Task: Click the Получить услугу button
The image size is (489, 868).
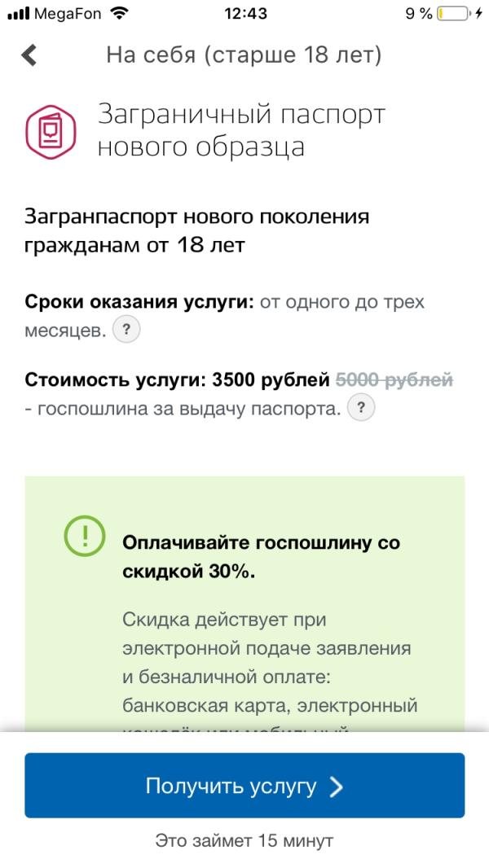Action: (244, 785)
